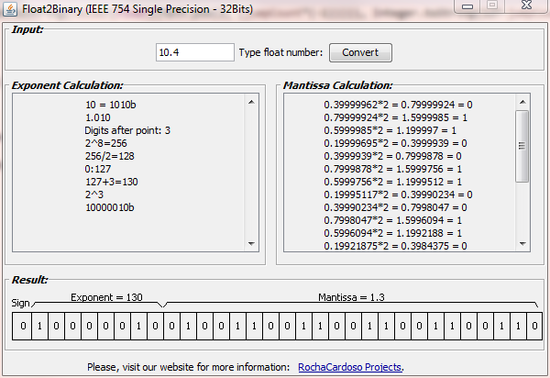This screenshot has height=378, width=550.
Task: Click the 'Exponent = 130' label
Action: pyautogui.click(x=107, y=297)
